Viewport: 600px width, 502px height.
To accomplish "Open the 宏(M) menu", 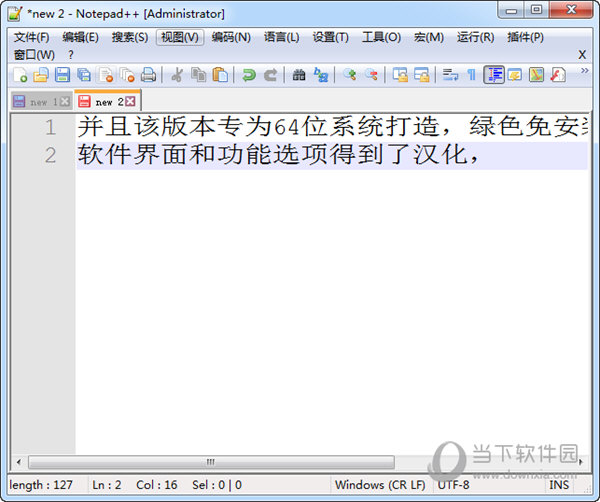I will (429, 37).
